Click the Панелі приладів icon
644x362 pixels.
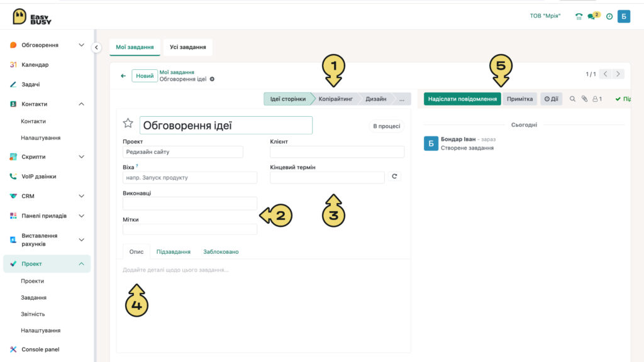[x=13, y=216]
